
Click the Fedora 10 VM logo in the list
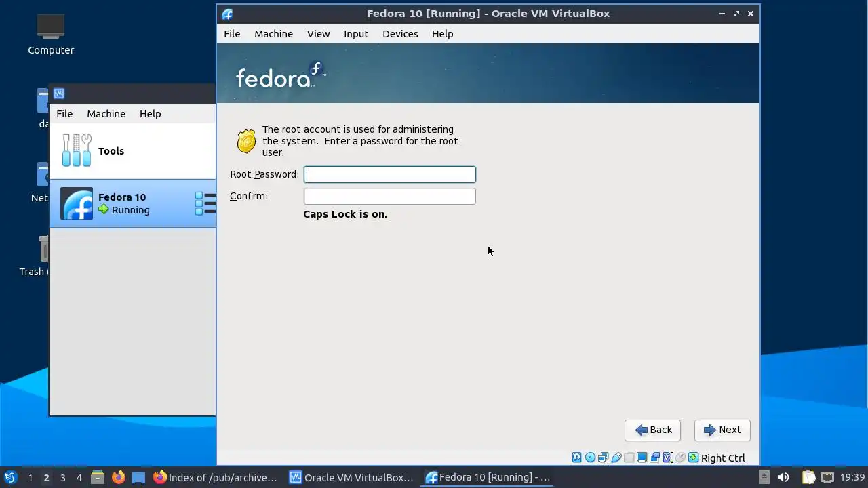click(x=77, y=203)
